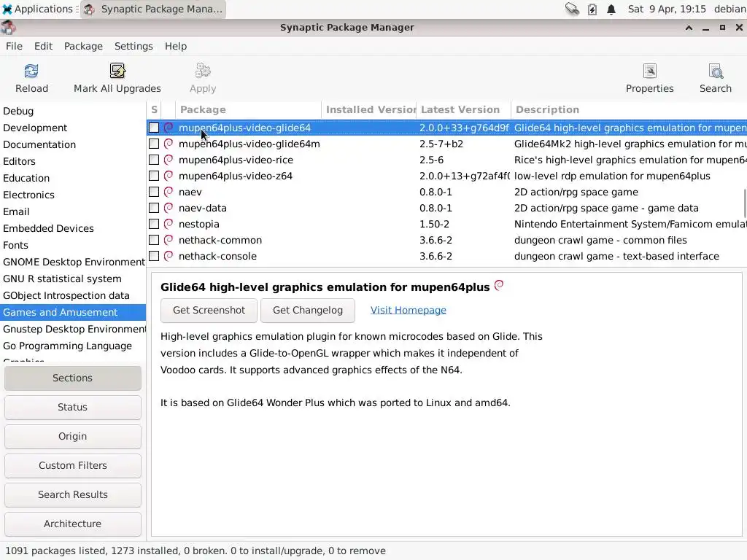Viewport: 747px width, 560px height.
Task: Open the Properties toolbar icon
Action: [x=650, y=71]
